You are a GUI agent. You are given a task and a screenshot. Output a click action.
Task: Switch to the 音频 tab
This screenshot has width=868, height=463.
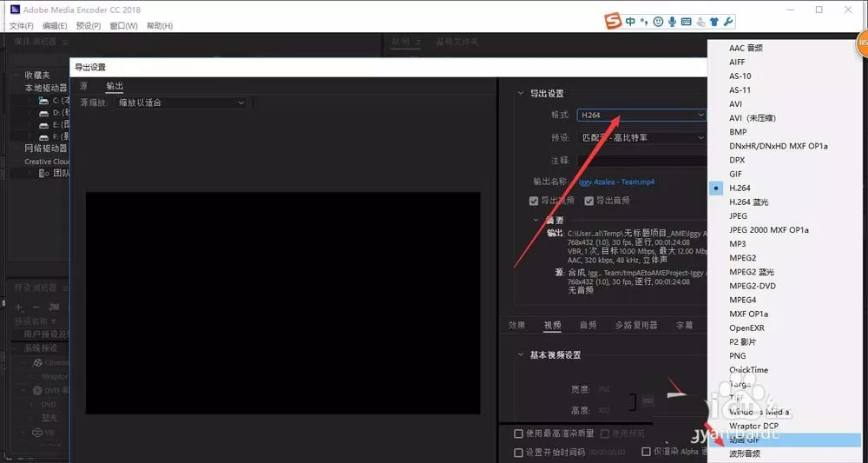point(588,325)
